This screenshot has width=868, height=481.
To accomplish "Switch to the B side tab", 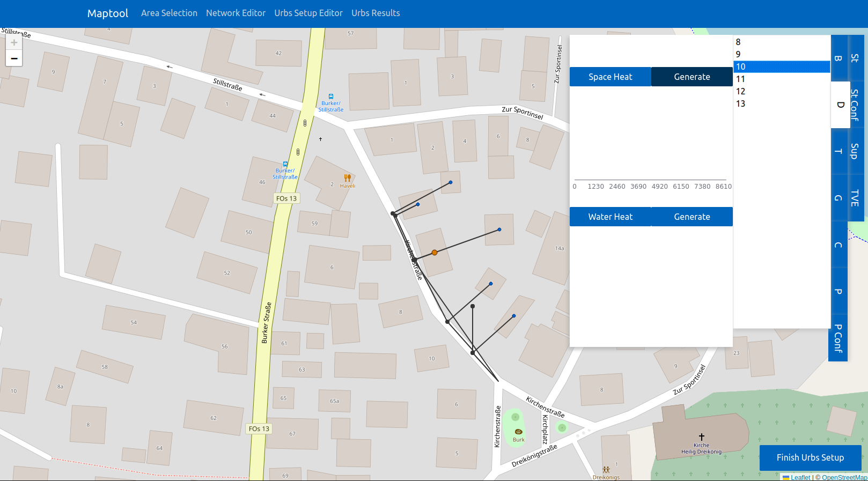I will click(839, 58).
